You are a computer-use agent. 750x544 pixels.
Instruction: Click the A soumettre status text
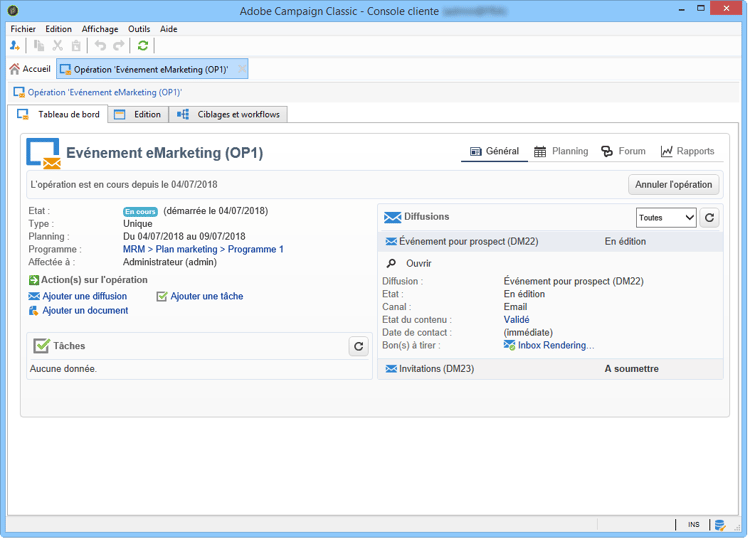(x=631, y=369)
